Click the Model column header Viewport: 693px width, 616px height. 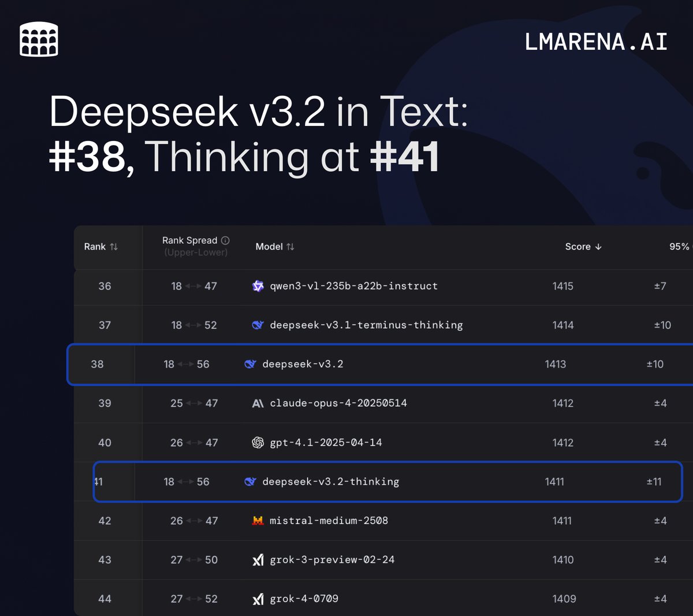pos(275,247)
